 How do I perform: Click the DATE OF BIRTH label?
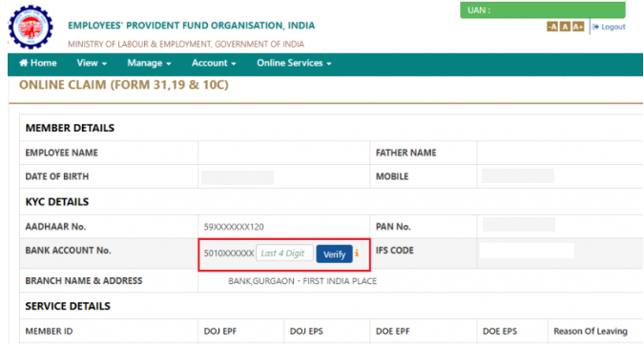point(56,176)
